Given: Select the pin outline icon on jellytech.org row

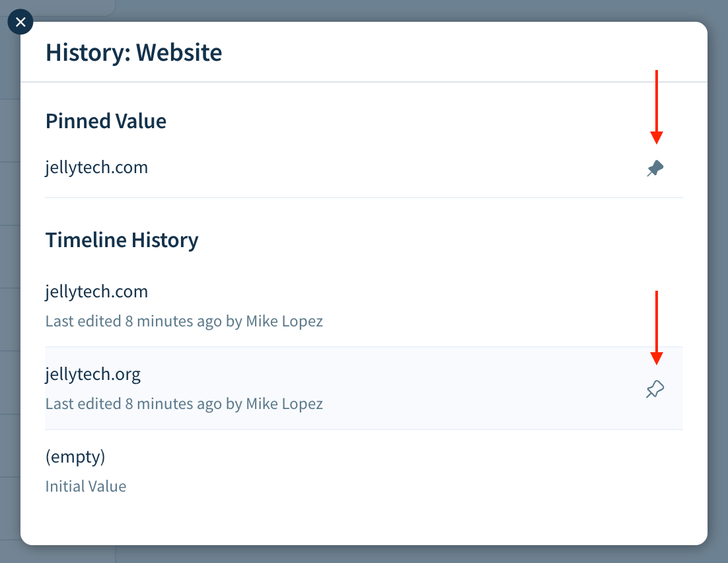Looking at the screenshot, I should (x=655, y=389).
